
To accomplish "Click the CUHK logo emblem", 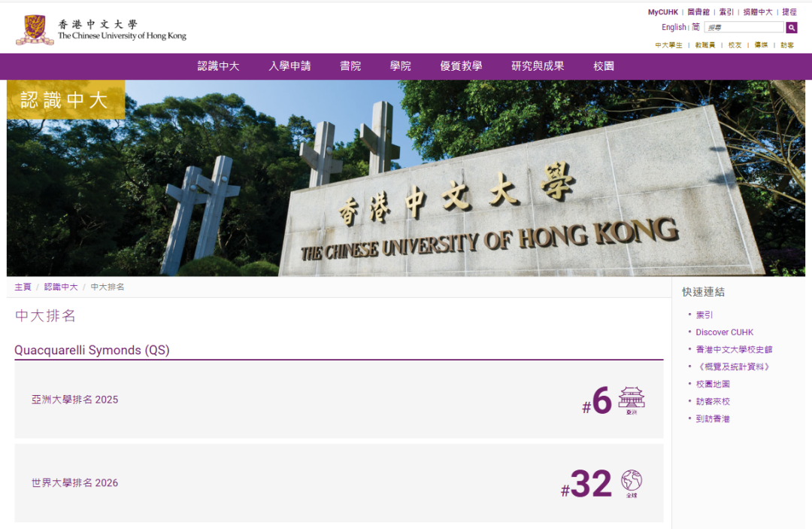I will pyautogui.click(x=35, y=29).
